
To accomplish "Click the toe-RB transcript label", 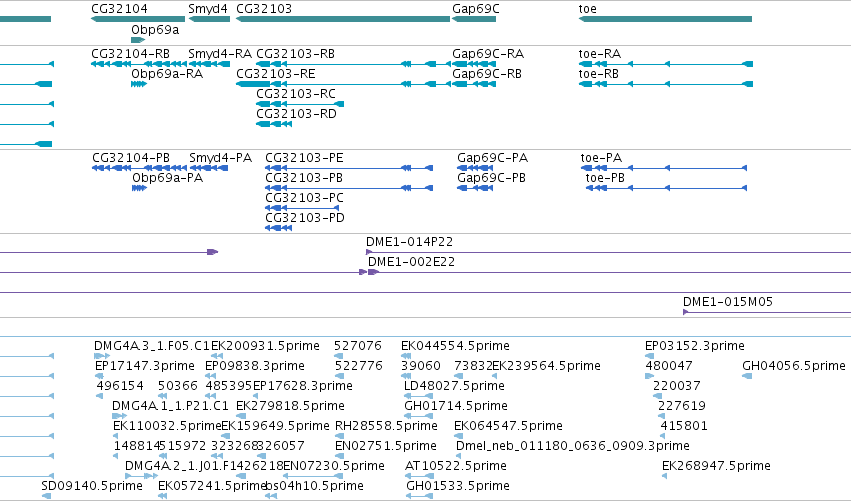I will click(x=599, y=74).
